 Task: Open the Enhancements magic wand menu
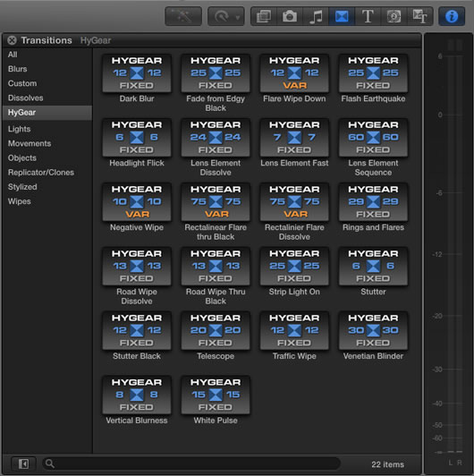[183, 16]
